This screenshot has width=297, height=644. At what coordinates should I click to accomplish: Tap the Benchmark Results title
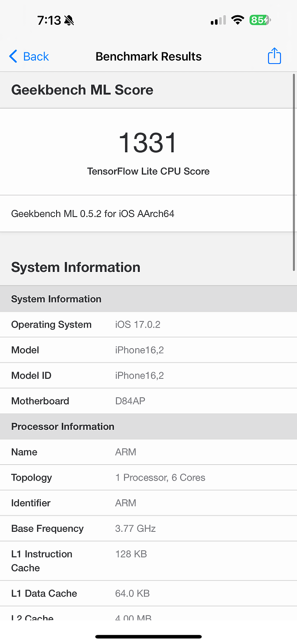tap(148, 57)
